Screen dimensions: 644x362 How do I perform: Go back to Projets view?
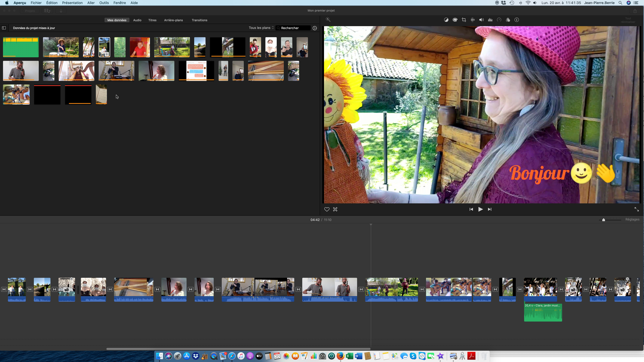[x=30, y=11]
